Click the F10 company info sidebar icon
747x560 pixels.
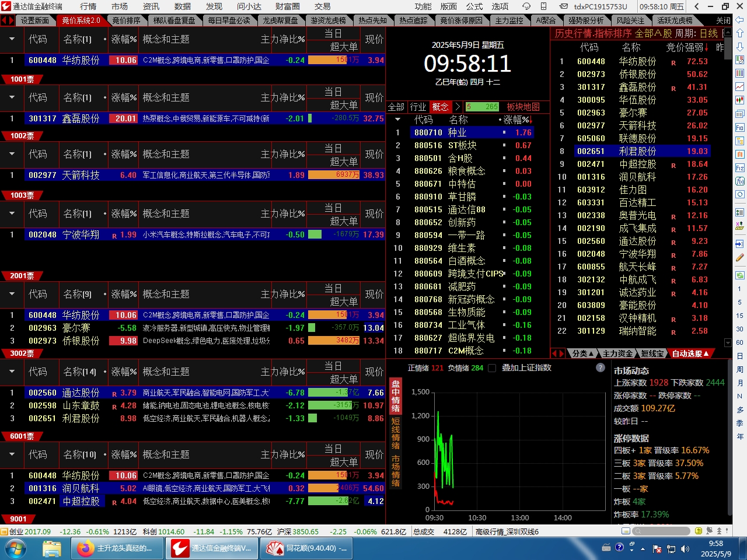pos(740,127)
